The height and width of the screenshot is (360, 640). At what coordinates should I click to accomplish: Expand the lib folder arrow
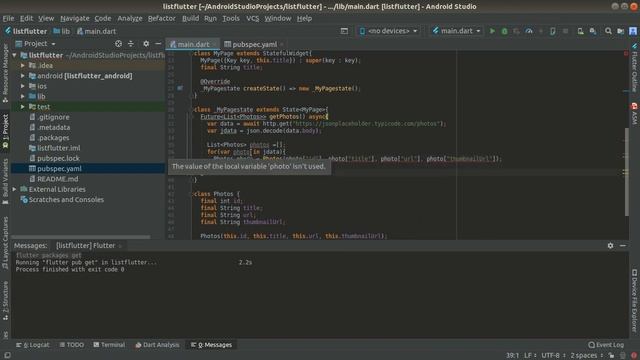[23, 96]
